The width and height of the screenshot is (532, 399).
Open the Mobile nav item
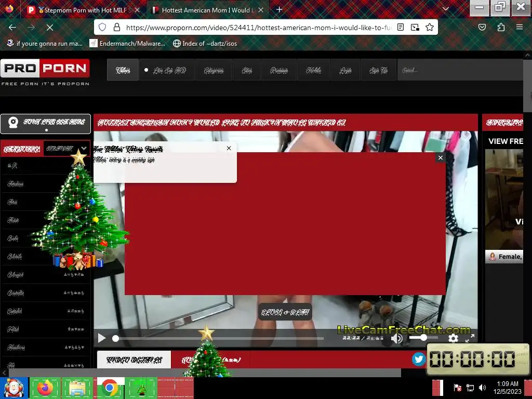click(x=313, y=70)
